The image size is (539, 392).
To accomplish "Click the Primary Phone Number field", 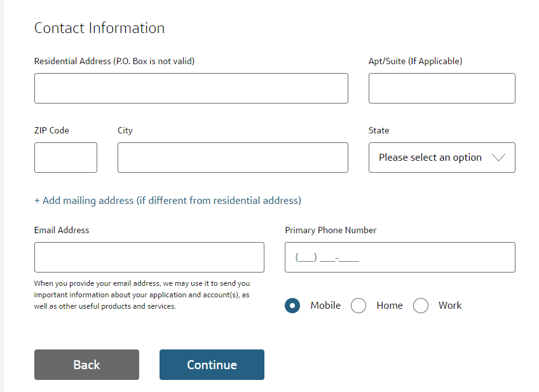I will pyautogui.click(x=400, y=257).
